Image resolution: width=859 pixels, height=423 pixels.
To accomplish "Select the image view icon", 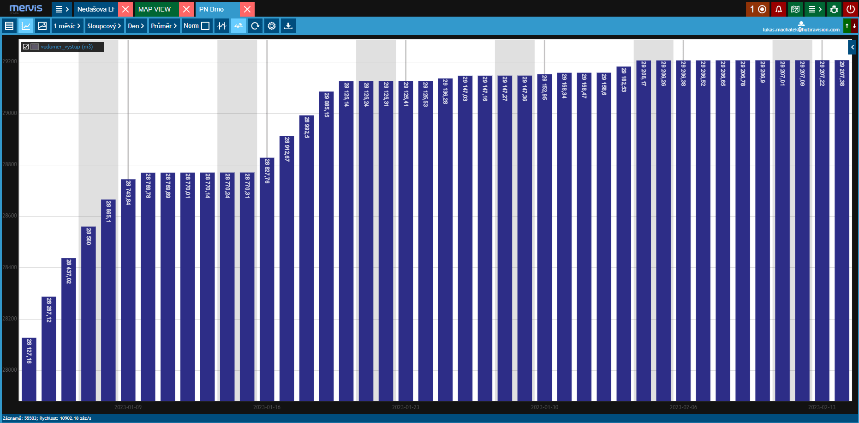I will coord(42,25).
